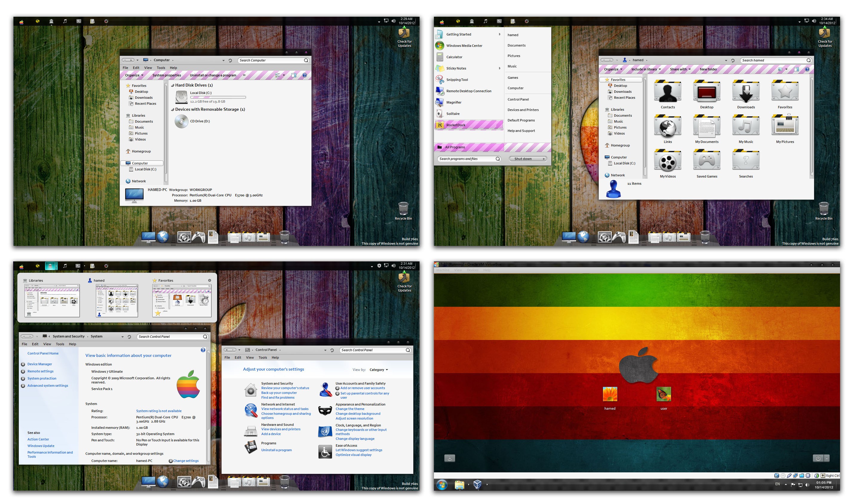
Task: Click the Action Center flag on host taskbar
Action: point(793,485)
